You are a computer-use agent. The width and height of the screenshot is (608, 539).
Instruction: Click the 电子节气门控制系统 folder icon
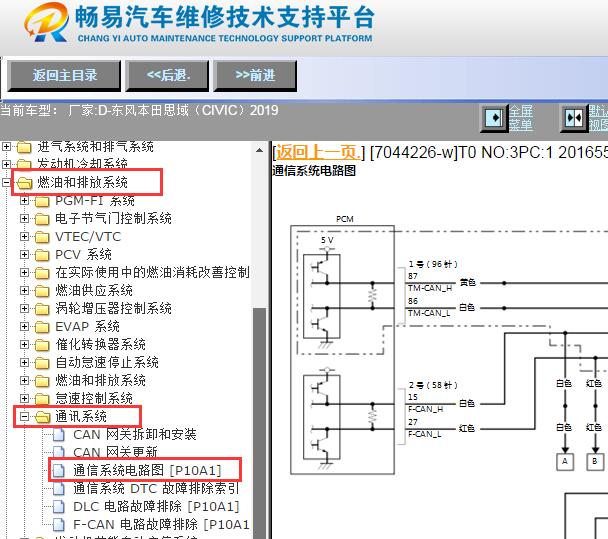42,219
